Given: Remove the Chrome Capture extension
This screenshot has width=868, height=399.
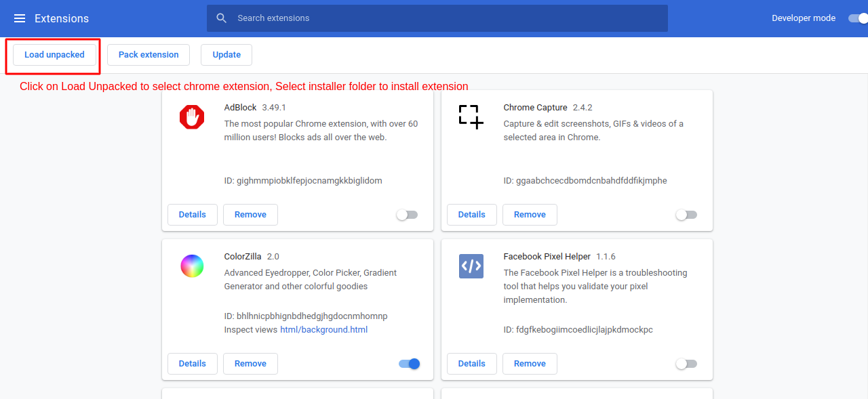Looking at the screenshot, I should coord(530,215).
